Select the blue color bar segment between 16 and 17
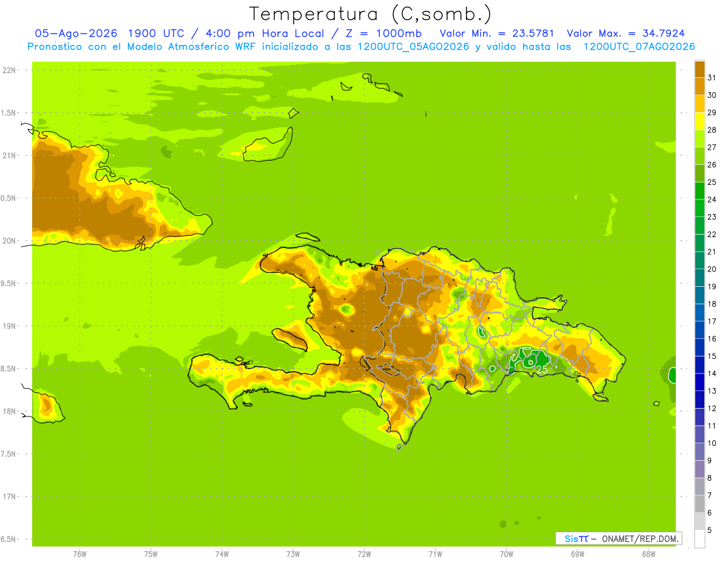The height and width of the screenshot is (562, 728). 699,330
